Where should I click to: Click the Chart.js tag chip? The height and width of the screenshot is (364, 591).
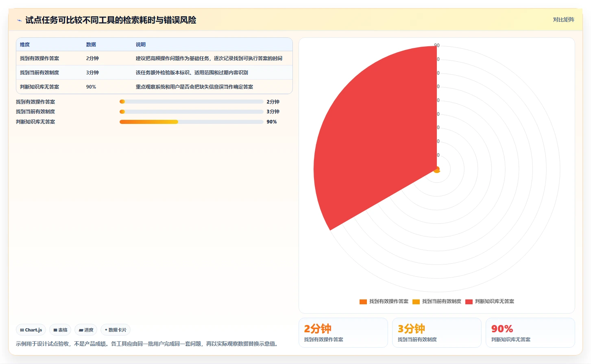coord(31,330)
